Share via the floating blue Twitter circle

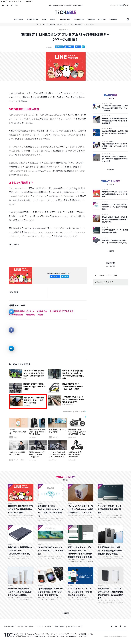[11, 311]
